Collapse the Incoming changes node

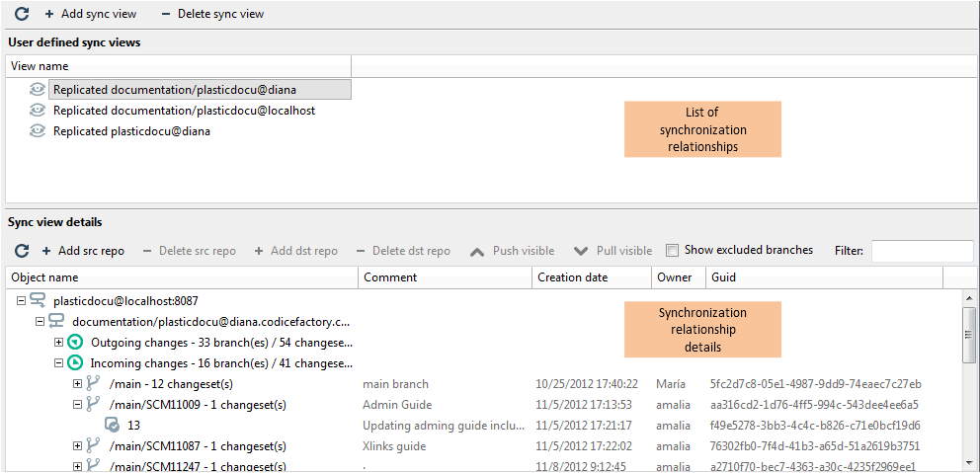(58, 363)
